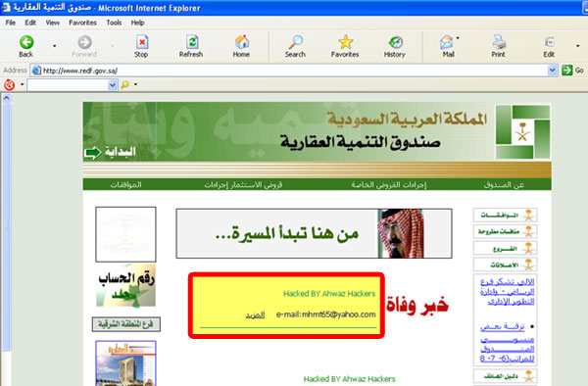The image size is (588, 386).
Task: Open the Forward history dropdown arrow
Action: click(x=113, y=46)
